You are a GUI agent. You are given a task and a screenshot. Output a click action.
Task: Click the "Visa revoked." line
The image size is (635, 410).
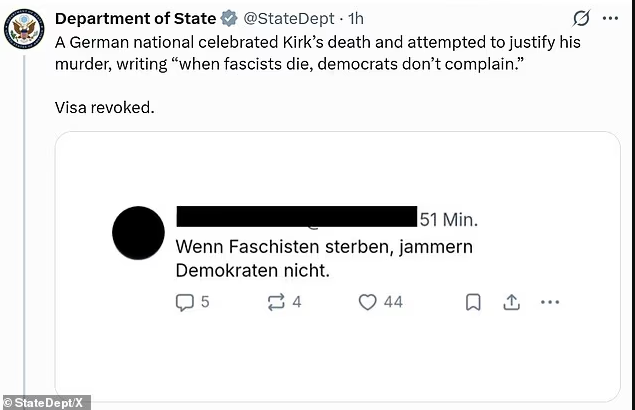pos(105,107)
